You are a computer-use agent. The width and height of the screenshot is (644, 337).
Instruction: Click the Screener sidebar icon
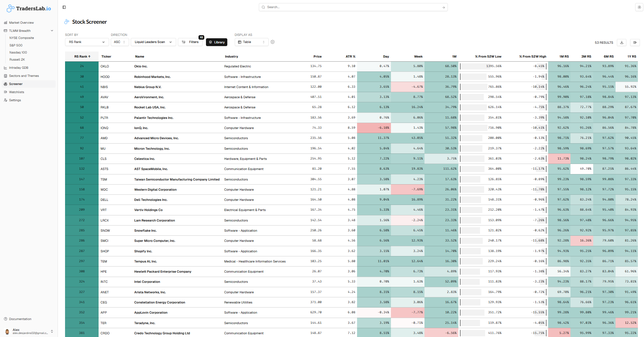tap(5, 84)
